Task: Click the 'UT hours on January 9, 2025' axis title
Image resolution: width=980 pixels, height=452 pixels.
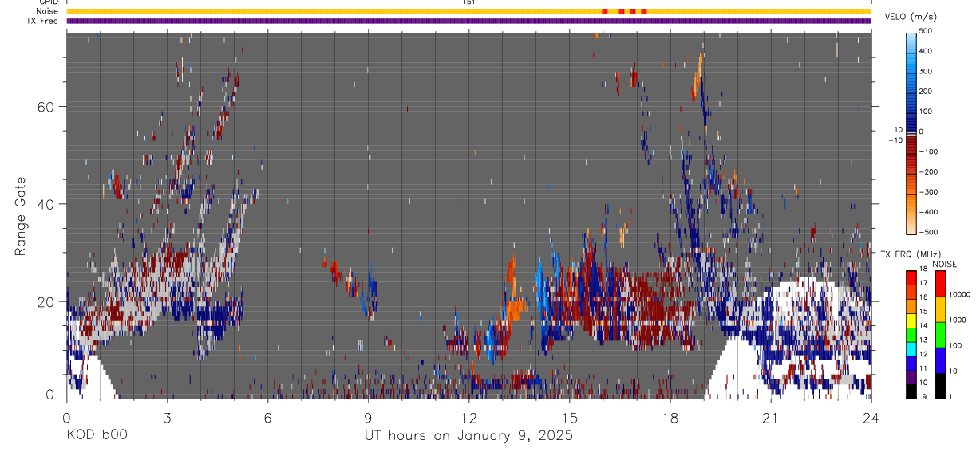Action: [x=468, y=436]
